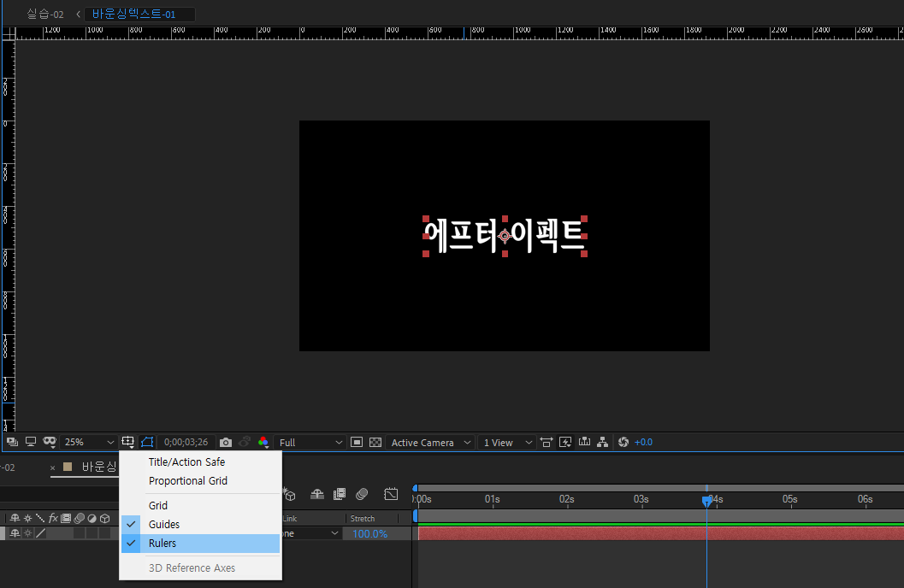904x588 pixels.
Task: Click the Fast Previews region icon
Action: point(357,443)
